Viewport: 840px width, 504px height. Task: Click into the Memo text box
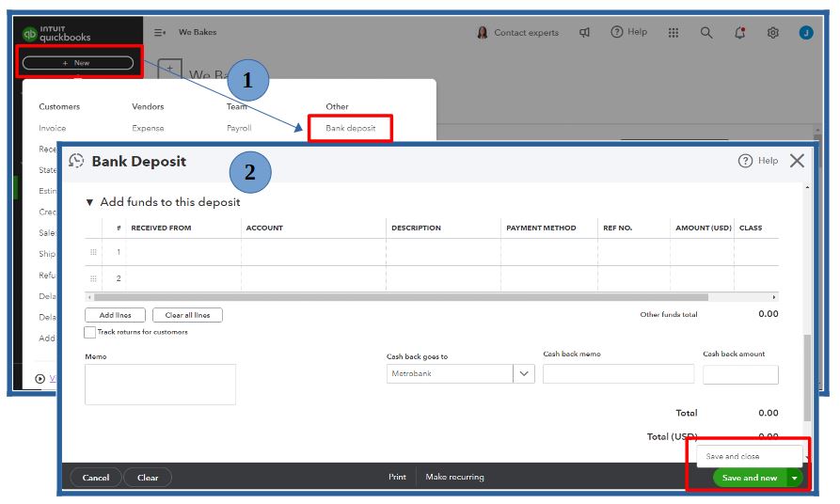coord(160,385)
